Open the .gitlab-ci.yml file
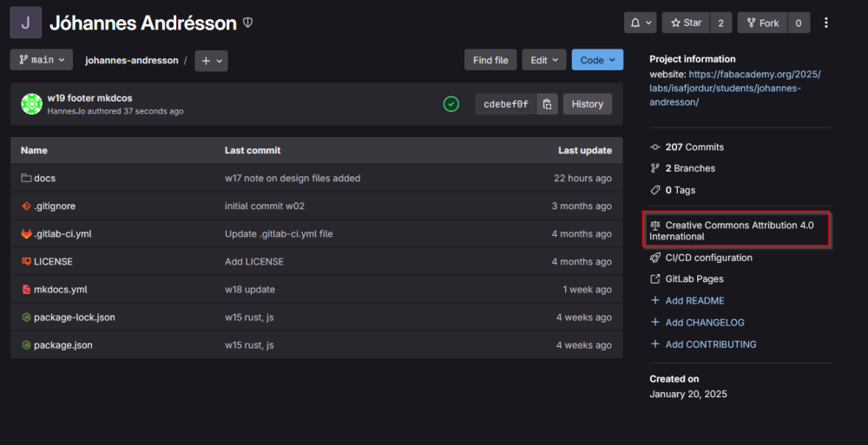The width and height of the screenshot is (868, 445). pos(62,233)
